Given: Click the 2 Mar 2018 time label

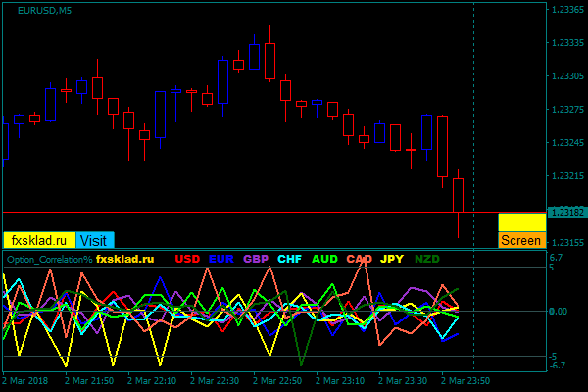Looking at the screenshot, I should (25, 381).
